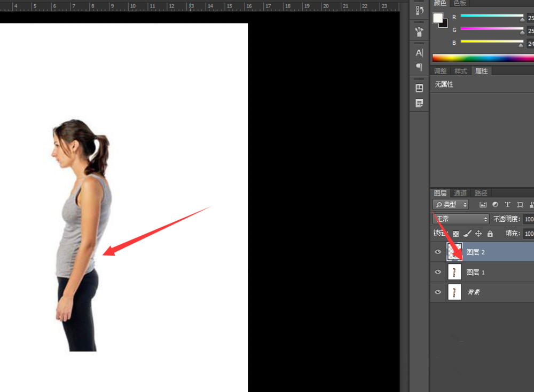Open the Paragraph panel icon
The height and width of the screenshot is (392, 534).
coord(419,67)
